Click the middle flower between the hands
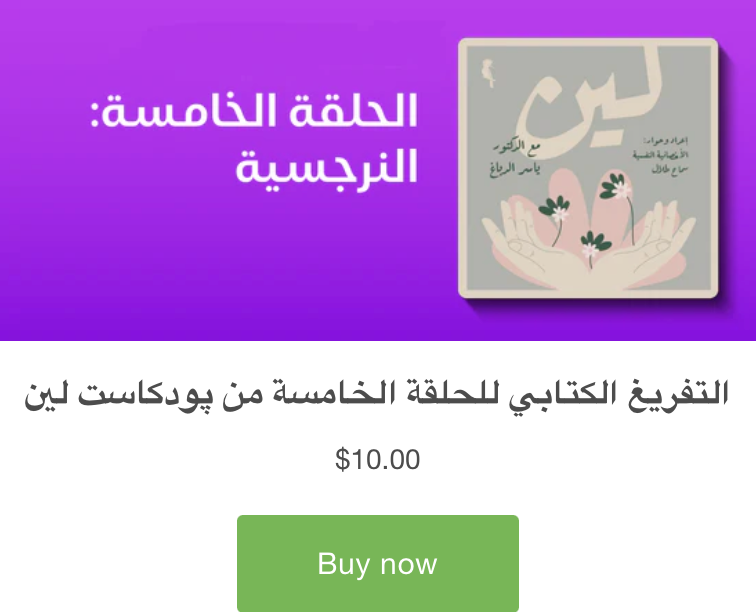This screenshot has width=756, height=612. coord(592,245)
